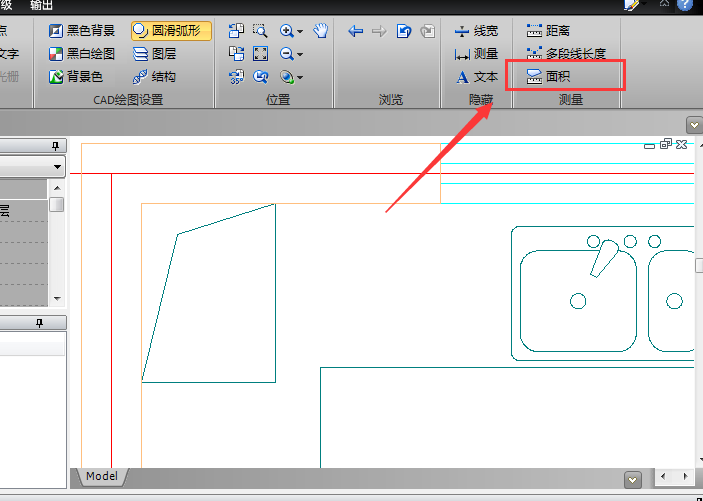Go back with the left arrow

tap(355, 31)
